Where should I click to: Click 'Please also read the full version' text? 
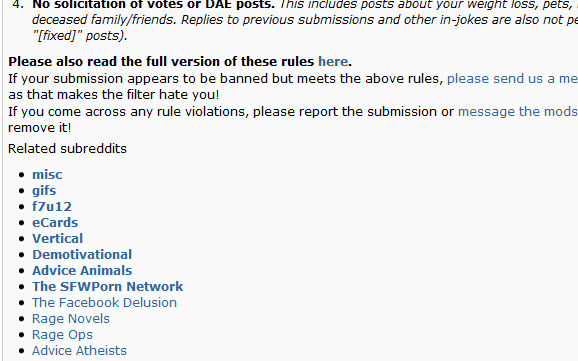[x=161, y=61]
